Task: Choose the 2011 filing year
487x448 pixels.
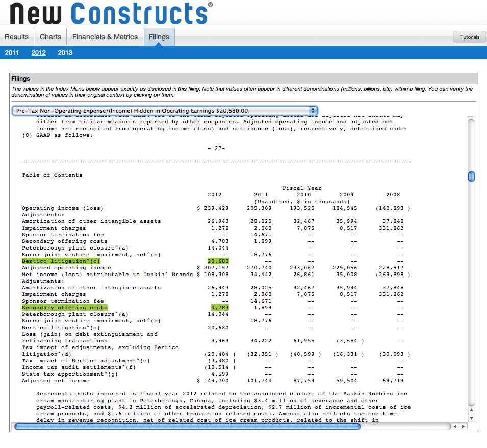Action: [12, 53]
